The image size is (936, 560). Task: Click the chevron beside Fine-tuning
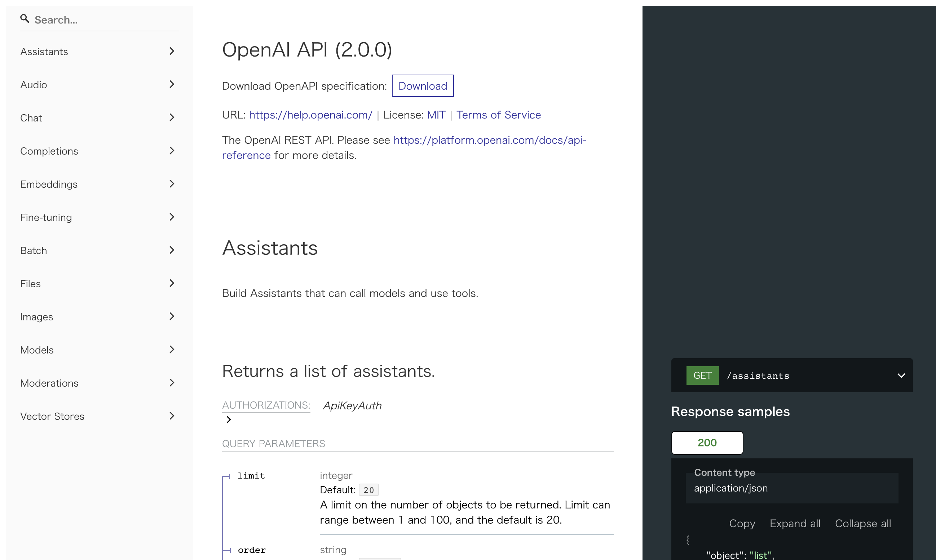(172, 217)
